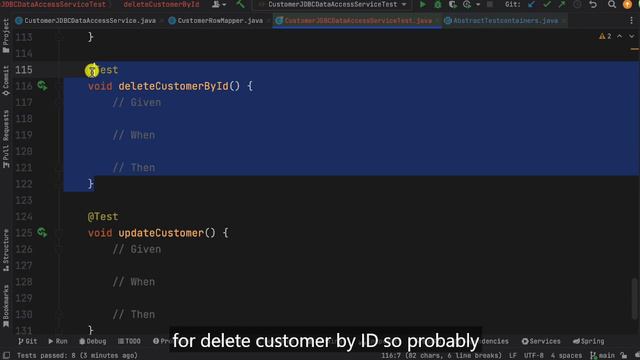Toggle read-only lock icon in status bar
The image size is (640, 360).
pos(623,356)
